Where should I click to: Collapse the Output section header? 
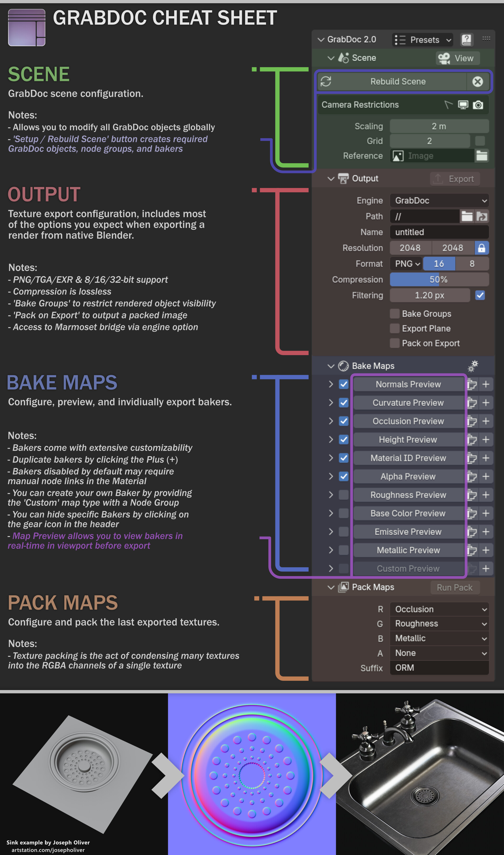click(x=331, y=178)
